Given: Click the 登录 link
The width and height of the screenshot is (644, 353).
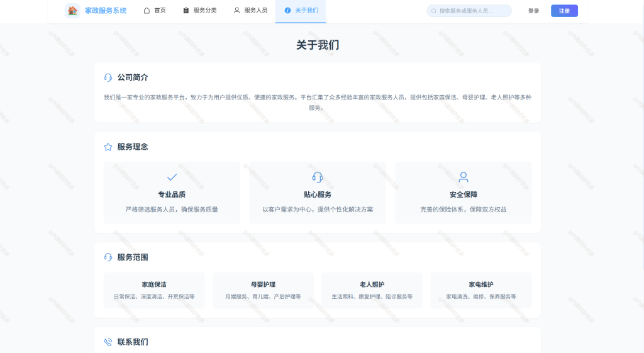Looking at the screenshot, I should (533, 11).
